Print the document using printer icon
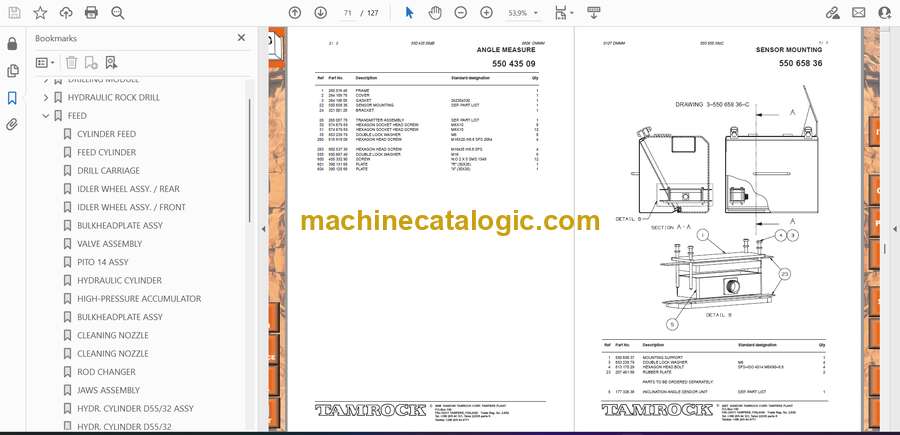 click(91, 13)
